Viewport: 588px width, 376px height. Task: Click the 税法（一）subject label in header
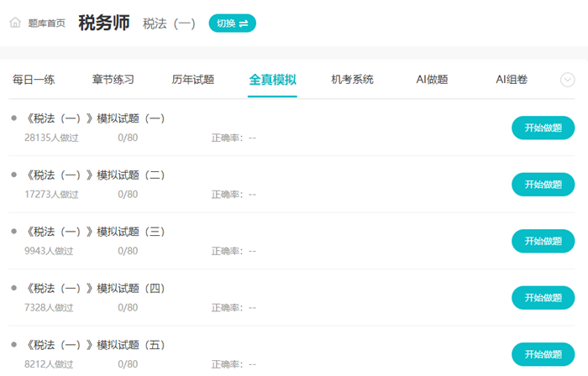tap(169, 23)
